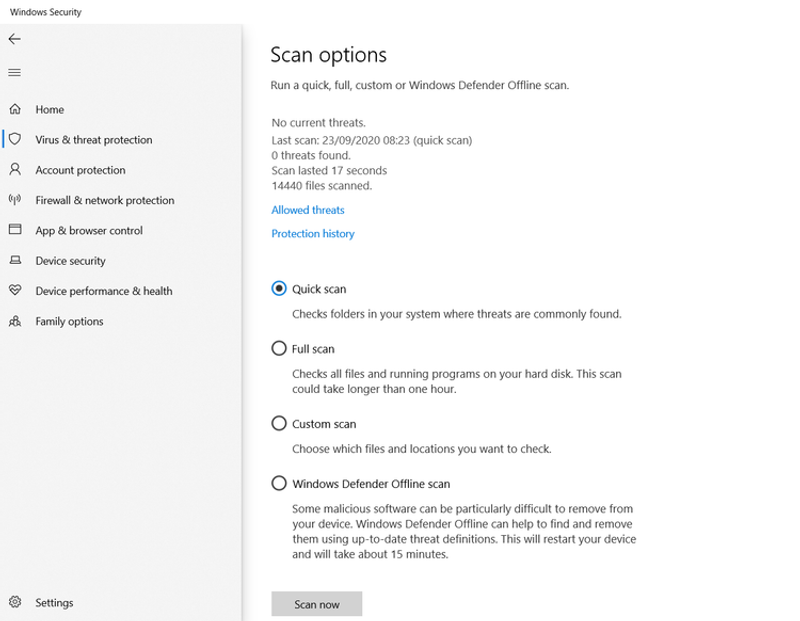Click the Windows Security window title

[x=45, y=12]
